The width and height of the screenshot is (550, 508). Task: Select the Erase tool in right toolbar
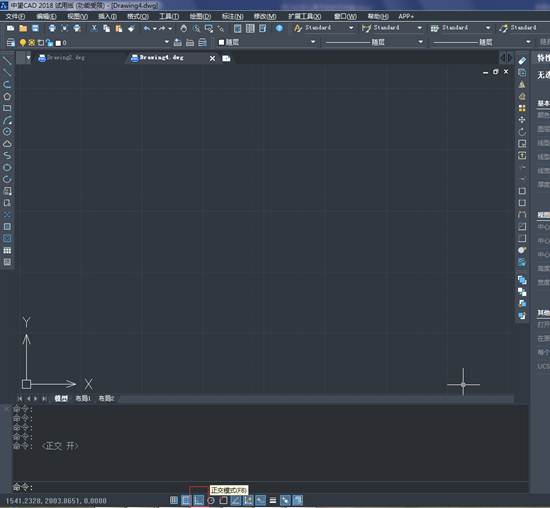pos(522,61)
